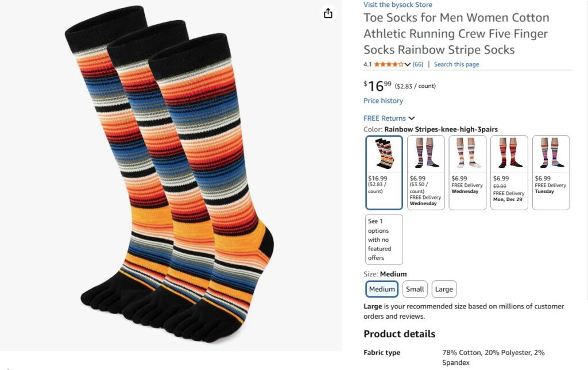Image resolution: width=588 pixels, height=370 pixels.
Task: Click the 4.1 rating number
Action: pos(367,64)
